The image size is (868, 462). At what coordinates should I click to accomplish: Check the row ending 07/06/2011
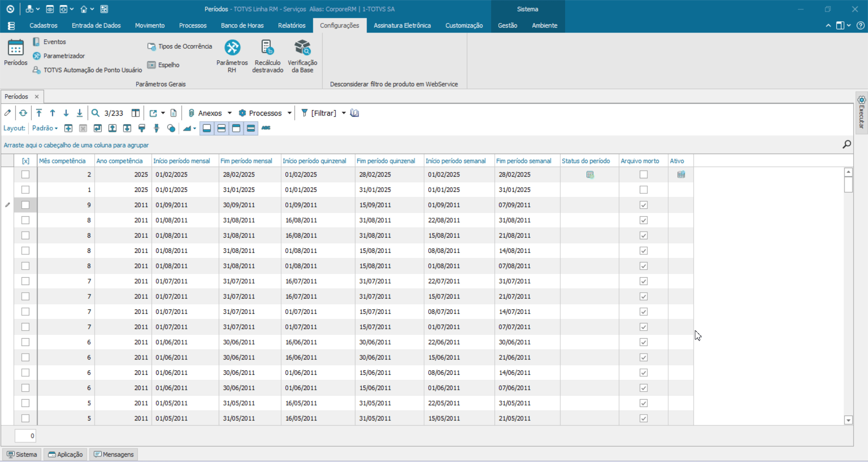[x=25, y=388]
